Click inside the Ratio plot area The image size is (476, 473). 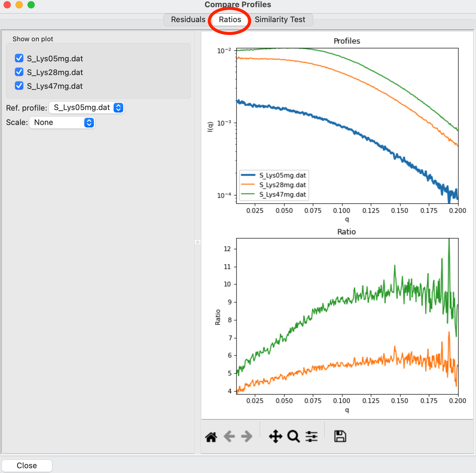click(x=347, y=316)
